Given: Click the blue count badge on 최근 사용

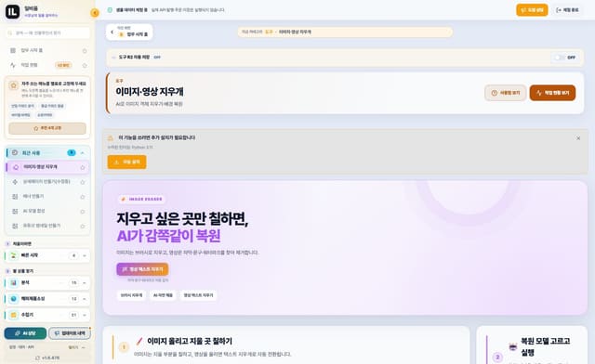Looking at the screenshot, I should tap(71, 153).
